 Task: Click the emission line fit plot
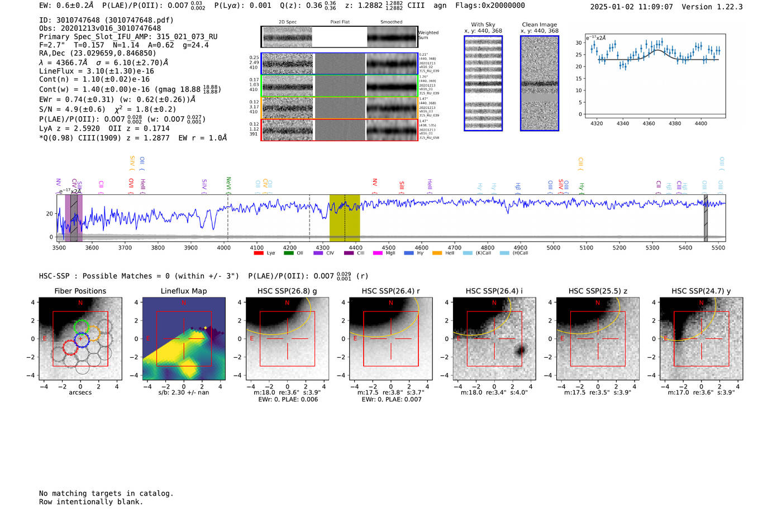coord(655,76)
